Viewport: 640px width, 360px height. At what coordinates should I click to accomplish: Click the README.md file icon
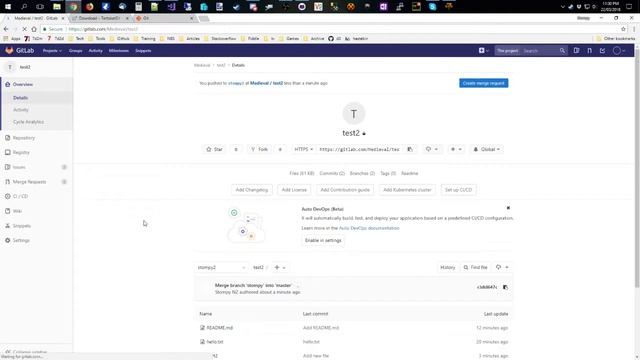click(x=202, y=328)
